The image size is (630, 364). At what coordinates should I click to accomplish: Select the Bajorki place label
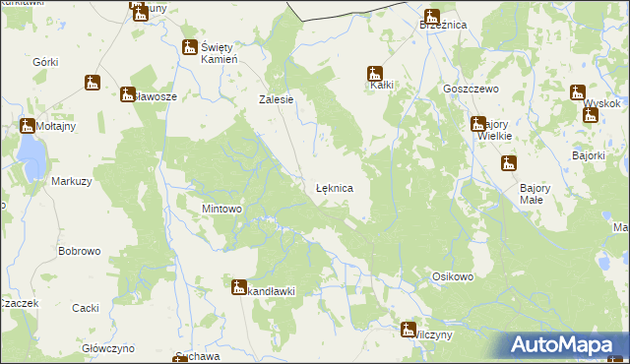click(589, 155)
